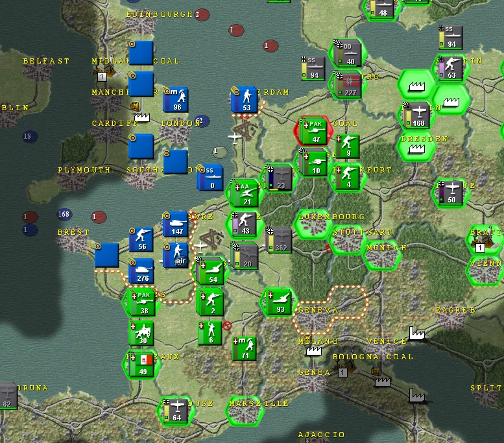The height and width of the screenshot is (443, 504).
Task: Click the Midland Coal resource marker numbered 1
Action: pyautogui.click(x=102, y=77)
